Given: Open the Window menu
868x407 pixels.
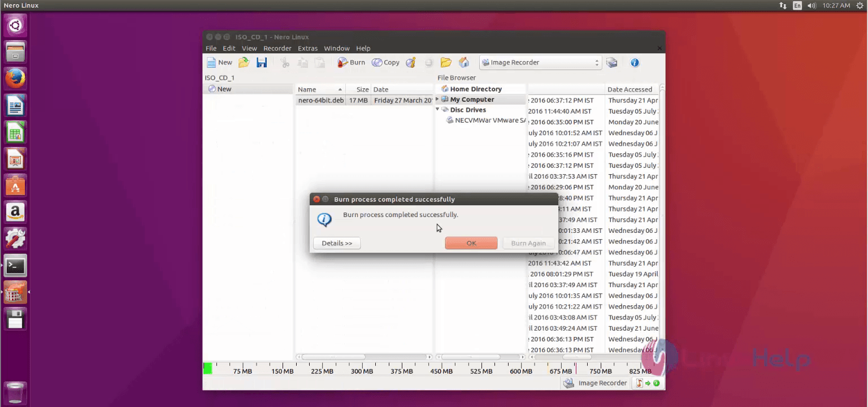Looking at the screenshot, I should (337, 48).
